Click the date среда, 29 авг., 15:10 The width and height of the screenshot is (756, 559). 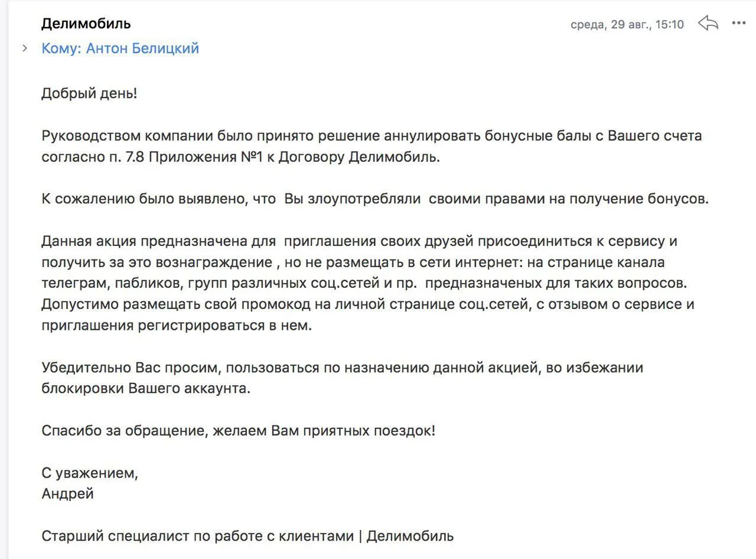627,24
